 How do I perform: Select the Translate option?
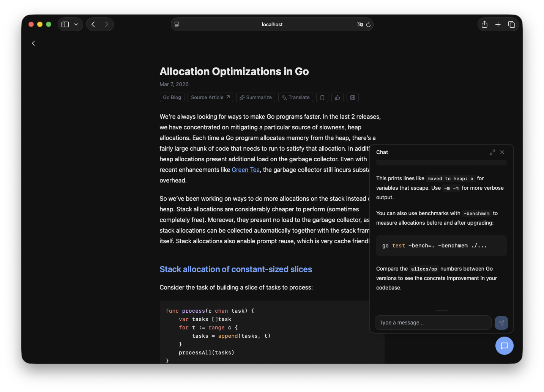click(295, 97)
